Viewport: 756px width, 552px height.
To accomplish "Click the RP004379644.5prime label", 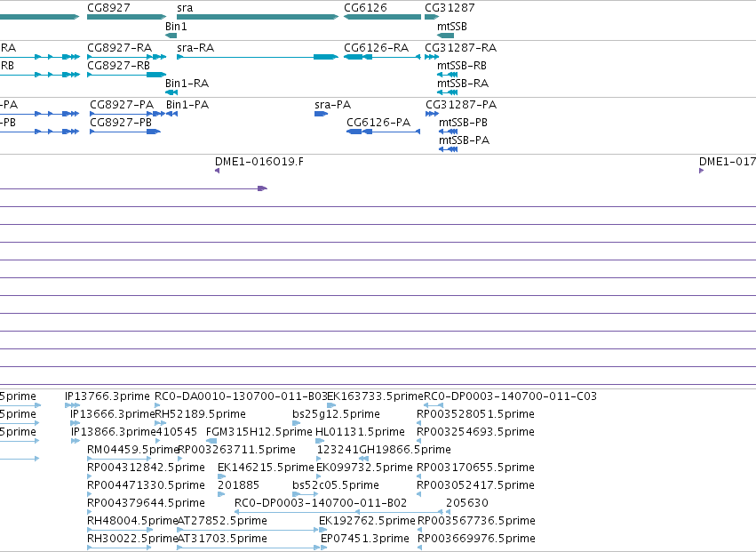I will [146, 503].
